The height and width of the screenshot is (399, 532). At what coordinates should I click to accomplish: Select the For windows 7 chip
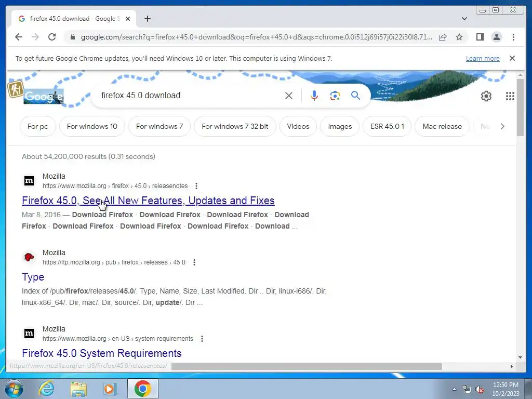click(159, 126)
